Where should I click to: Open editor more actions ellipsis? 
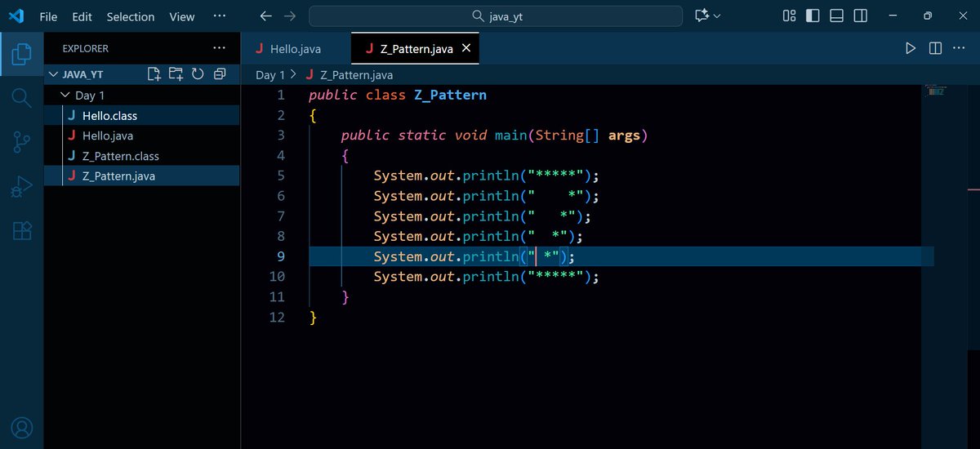[960, 49]
